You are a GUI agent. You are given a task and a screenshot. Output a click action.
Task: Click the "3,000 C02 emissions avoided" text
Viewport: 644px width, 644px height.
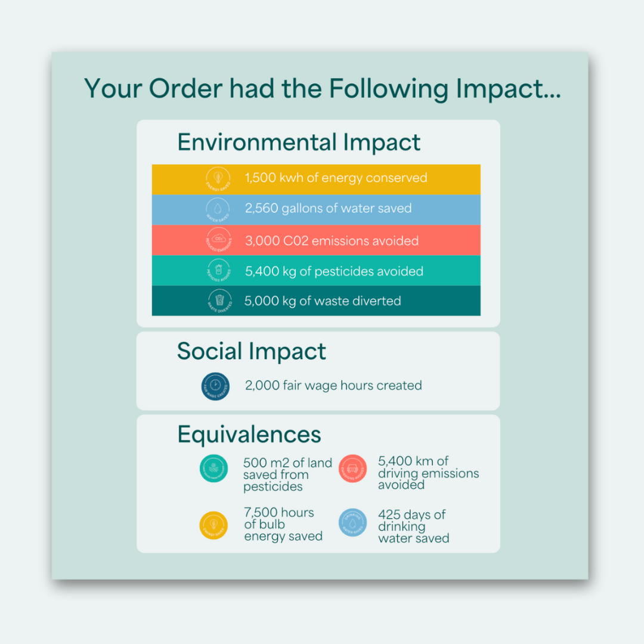[x=332, y=241]
